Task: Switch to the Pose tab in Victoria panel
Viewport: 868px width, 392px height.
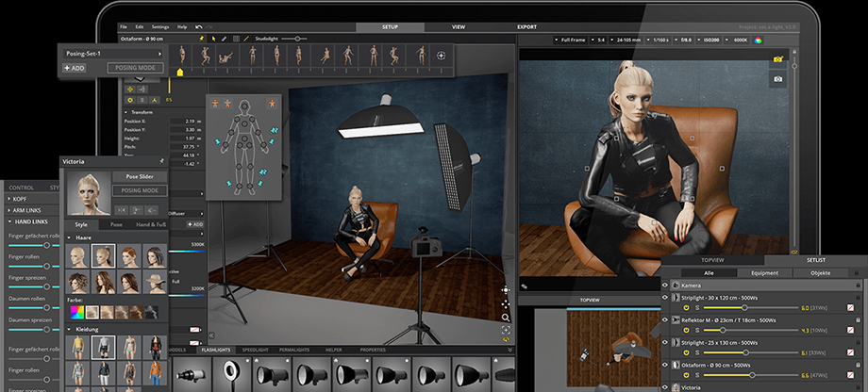Action: (x=116, y=225)
